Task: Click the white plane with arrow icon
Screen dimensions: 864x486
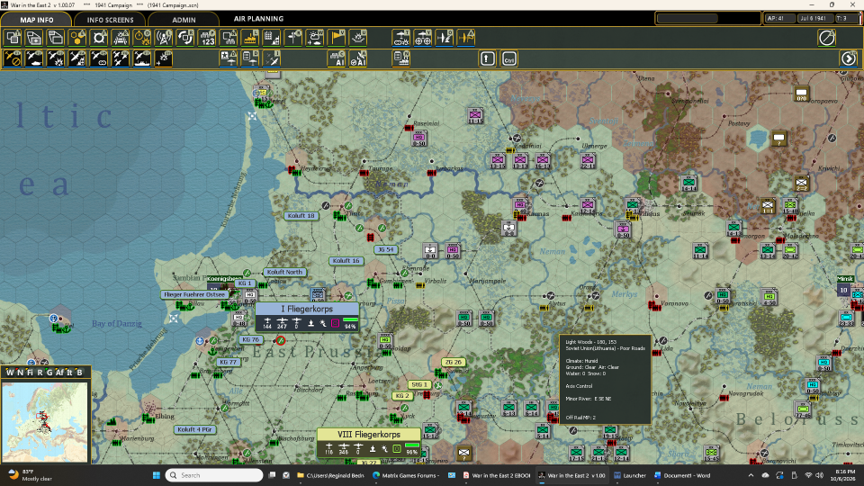Action: tap(444, 38)
